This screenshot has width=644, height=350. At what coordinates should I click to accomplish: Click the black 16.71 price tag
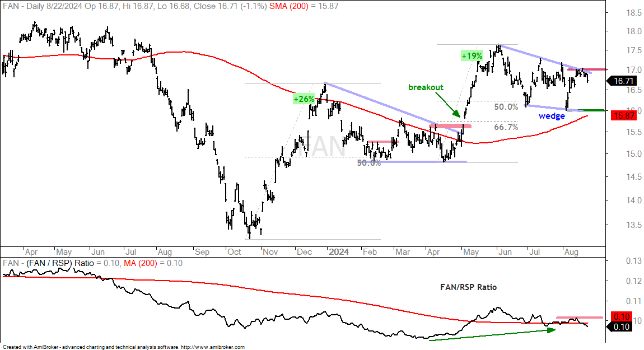click(x=624, y=81)
